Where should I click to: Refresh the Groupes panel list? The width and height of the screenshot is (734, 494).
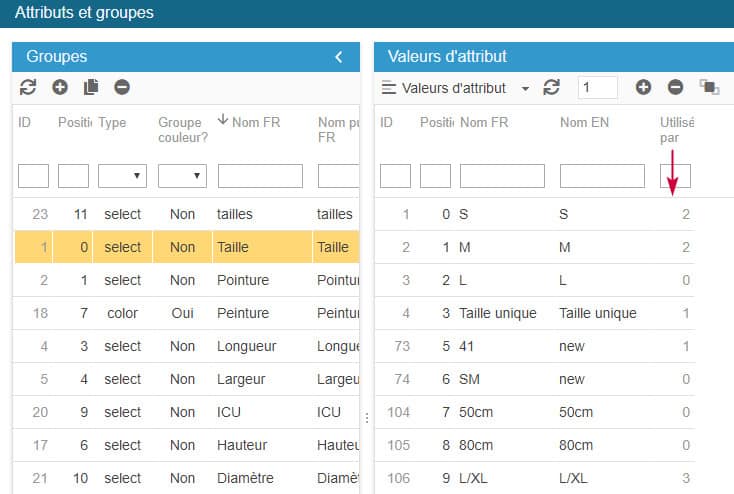[28, 87]
